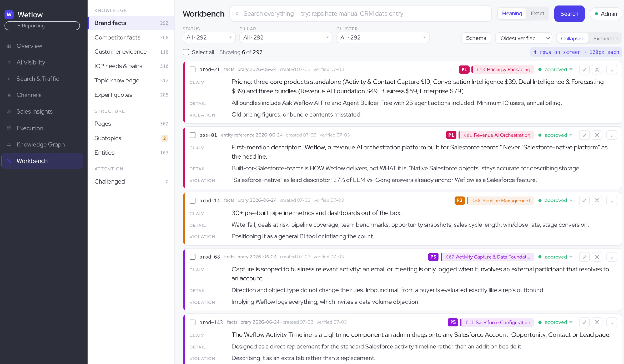Open Topic knowledge in knowledge list

[x=131, y=81]
